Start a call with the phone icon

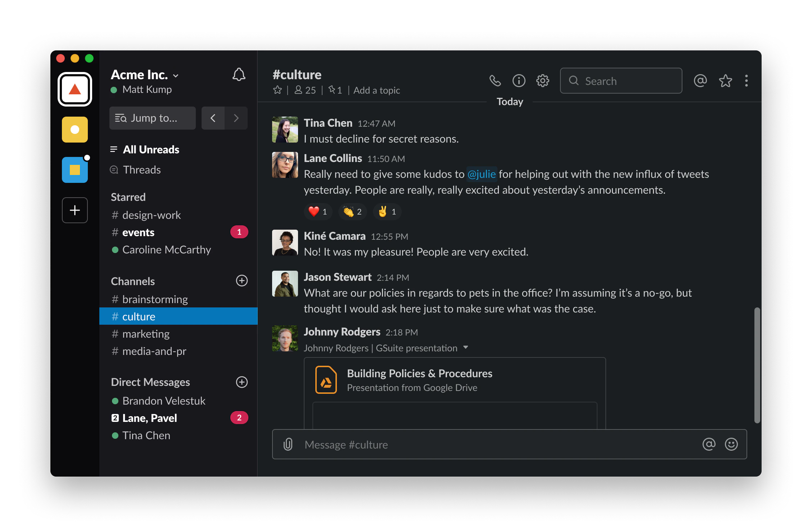click(x=495, y=81)
